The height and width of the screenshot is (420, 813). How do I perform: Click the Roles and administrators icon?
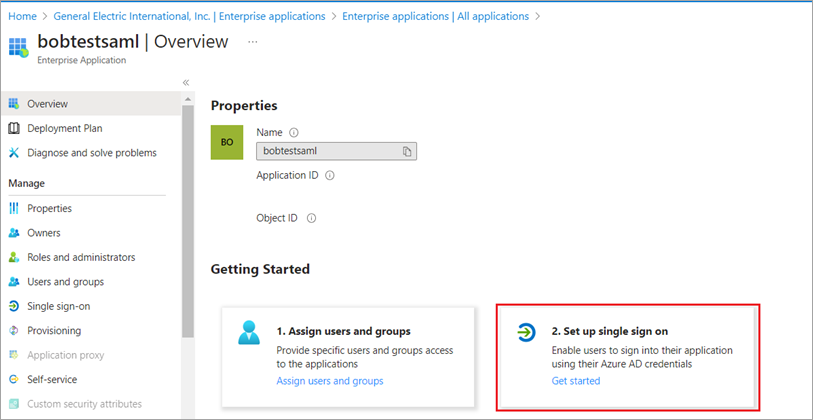click(14, 257)
